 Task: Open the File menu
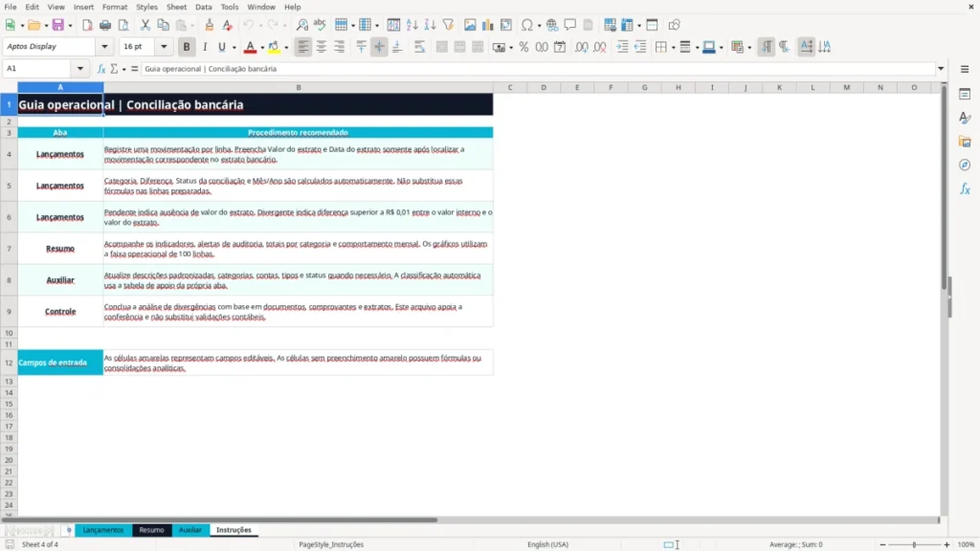point(11,7)
